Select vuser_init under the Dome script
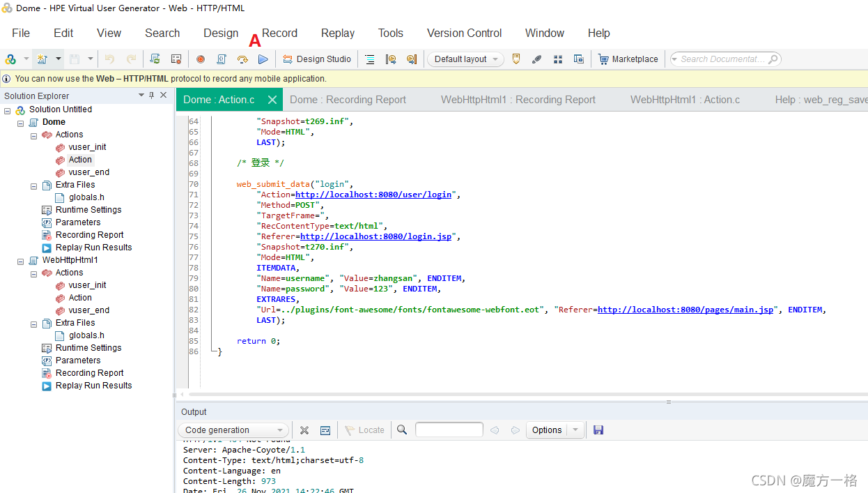 coord(87,147)
